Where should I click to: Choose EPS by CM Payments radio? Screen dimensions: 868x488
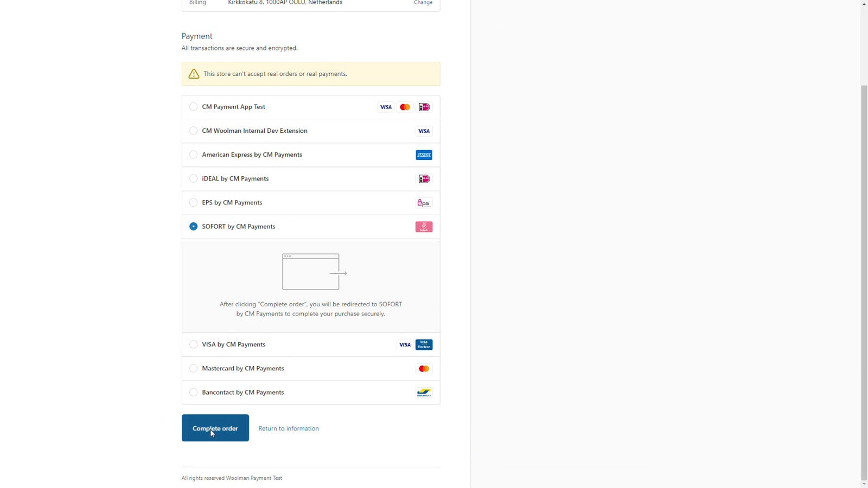click(193, 202)
